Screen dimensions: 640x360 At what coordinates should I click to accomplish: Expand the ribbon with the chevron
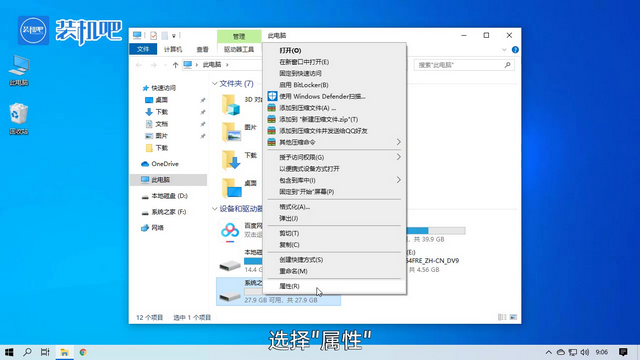pyautogui.click(x=504, y=50)
